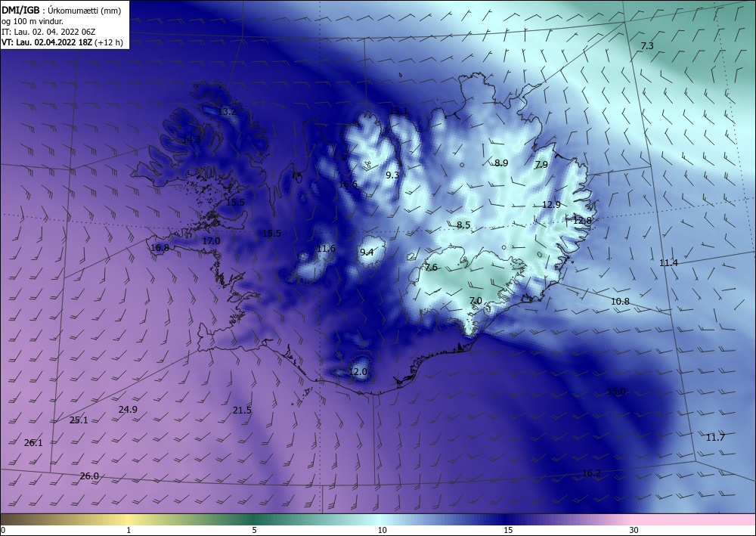756x536 pixels.
Task: Select the 14.3 map value
Action: pyautogui.click(x=191, y=139)
